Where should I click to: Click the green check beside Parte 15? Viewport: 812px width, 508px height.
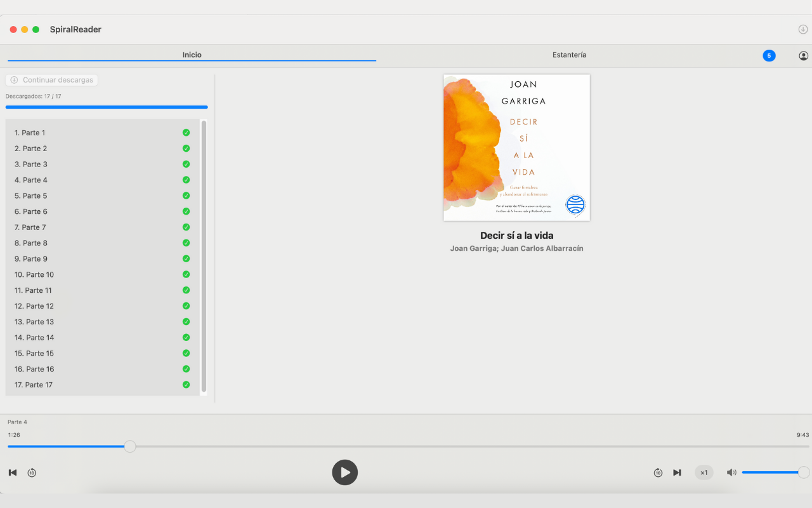pyautogui.click(x=186, y=354)
